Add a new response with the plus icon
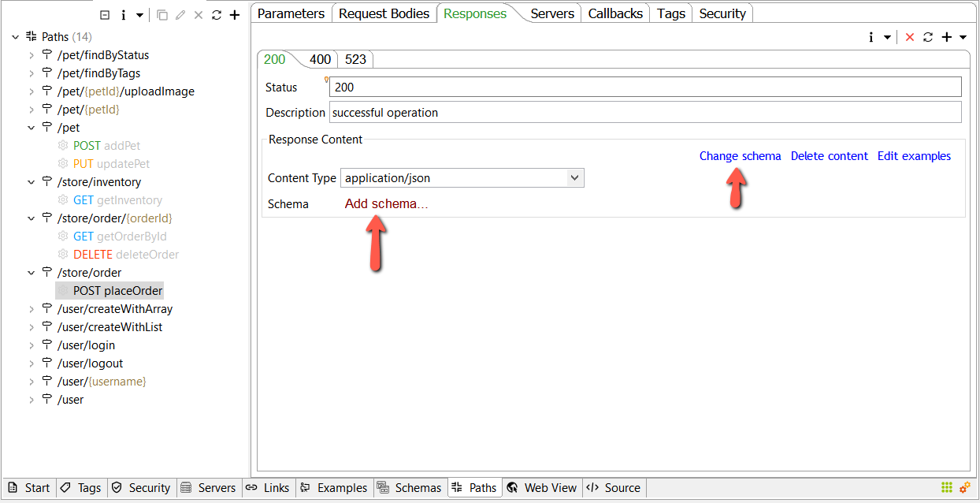Viewport: 980px width, 503px height. [946, 37]
